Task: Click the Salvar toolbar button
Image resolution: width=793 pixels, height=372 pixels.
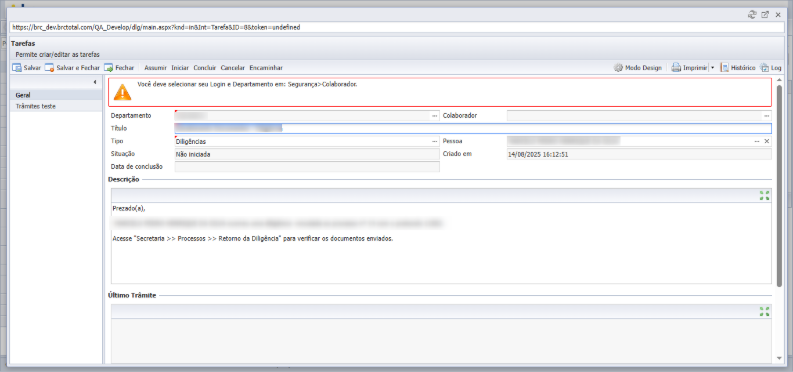Action: click(26, 68)
